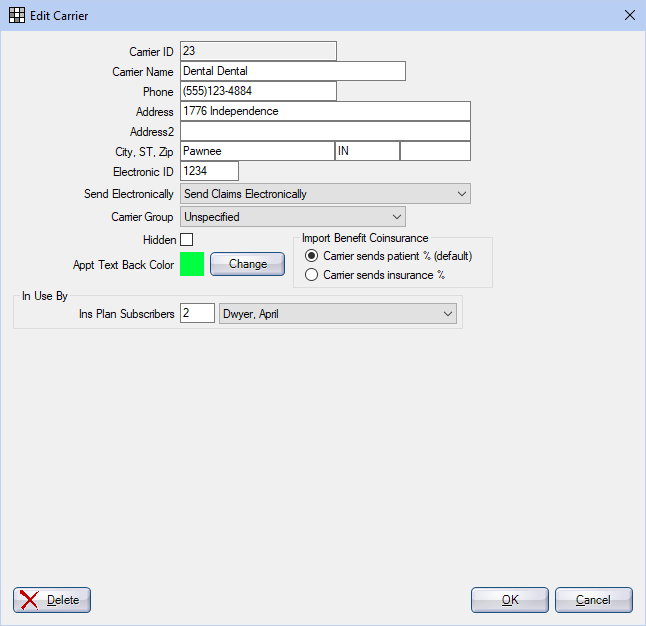Screen dimensions: 646x626
Task: Click Change to pick appointment color
Action: tap(247, 264)
